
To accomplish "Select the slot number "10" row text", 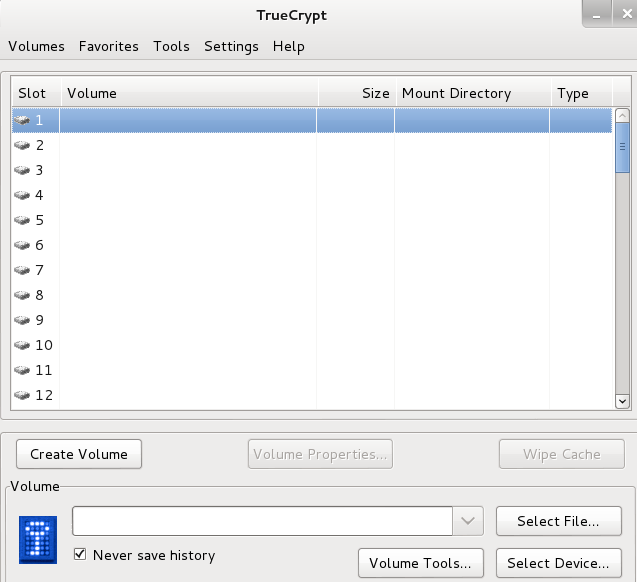I will click(44, 345).
